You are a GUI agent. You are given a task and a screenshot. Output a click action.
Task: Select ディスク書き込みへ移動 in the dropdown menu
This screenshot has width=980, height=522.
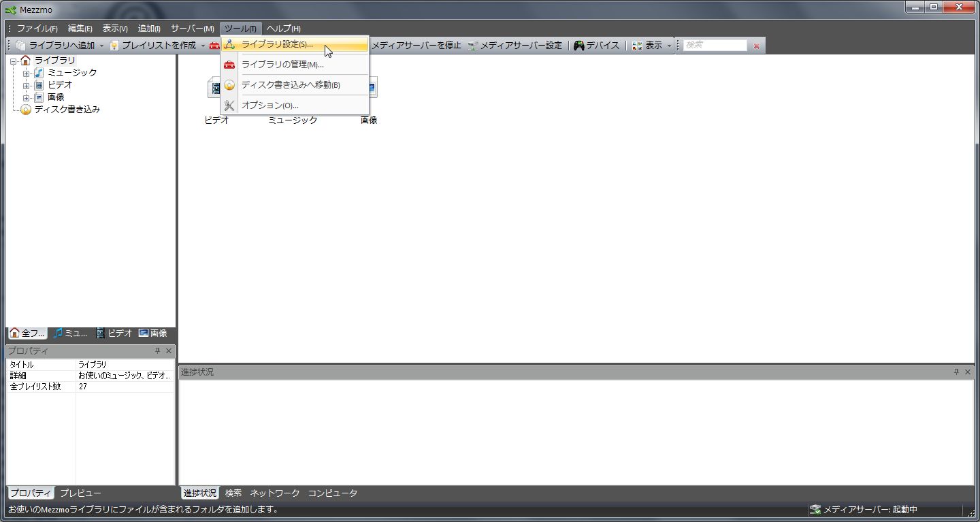pyautogui.click(x=295, y=85)
